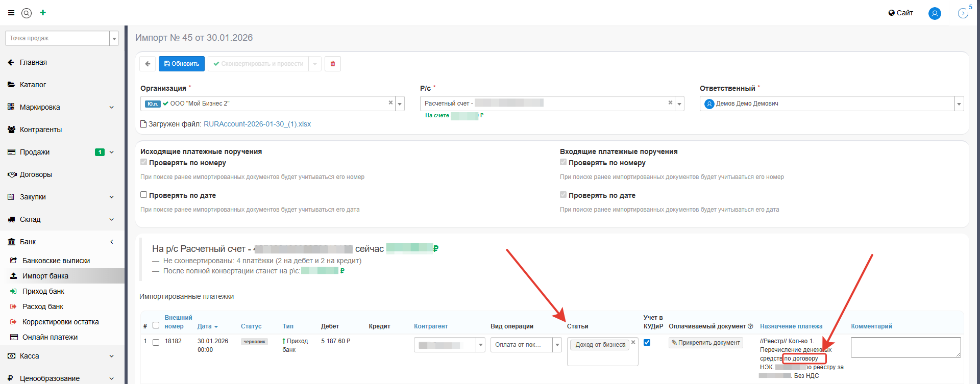
Task: Click the red trash delete icon
Action: 333,64
